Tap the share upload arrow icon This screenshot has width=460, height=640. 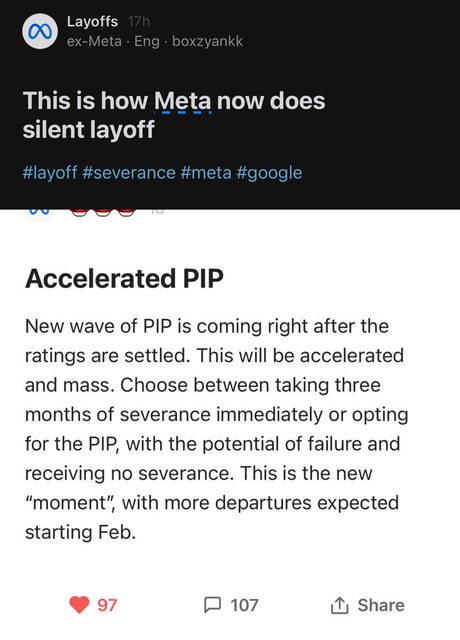pos(339,605)
